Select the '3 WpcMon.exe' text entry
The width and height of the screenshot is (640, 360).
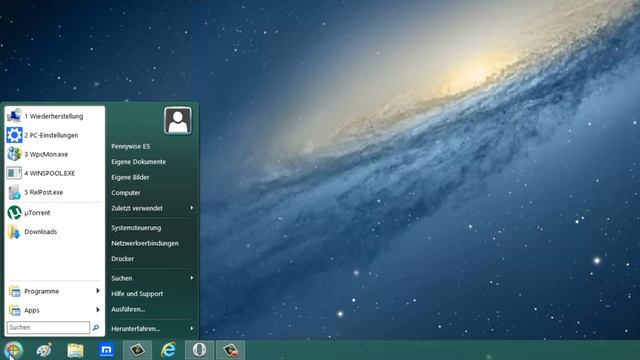(x=46, y=154)
